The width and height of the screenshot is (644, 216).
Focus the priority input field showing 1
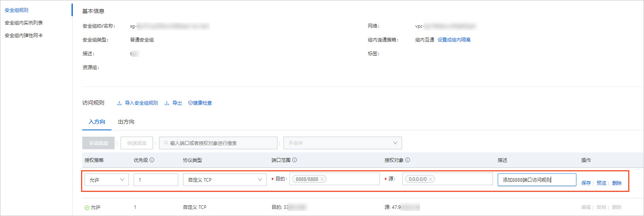(156, 180)
